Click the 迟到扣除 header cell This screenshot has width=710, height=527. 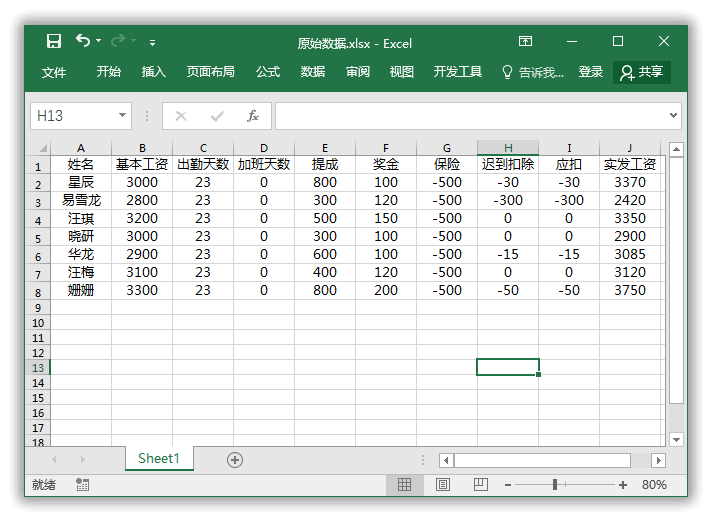tap(508, 164)
